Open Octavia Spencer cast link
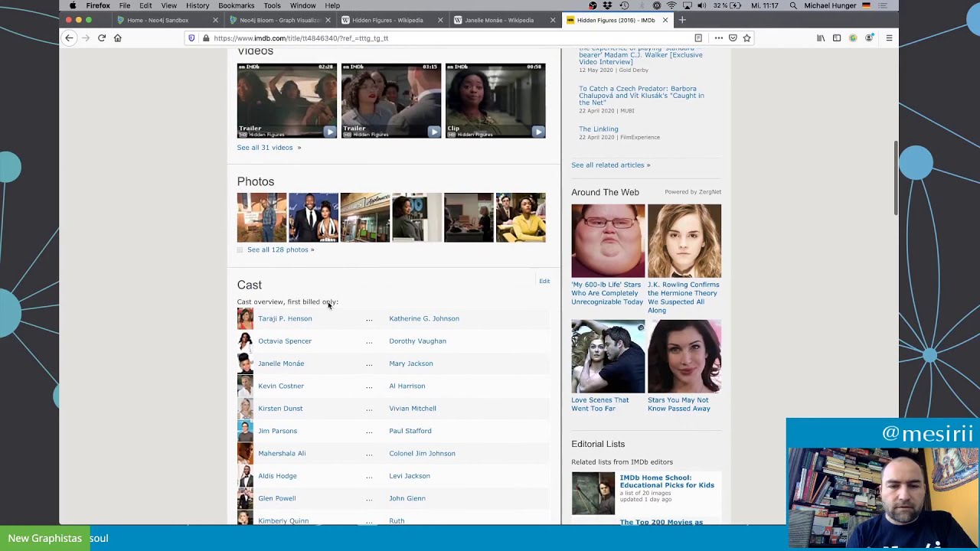The image size is (980, 551). (285, 341)
